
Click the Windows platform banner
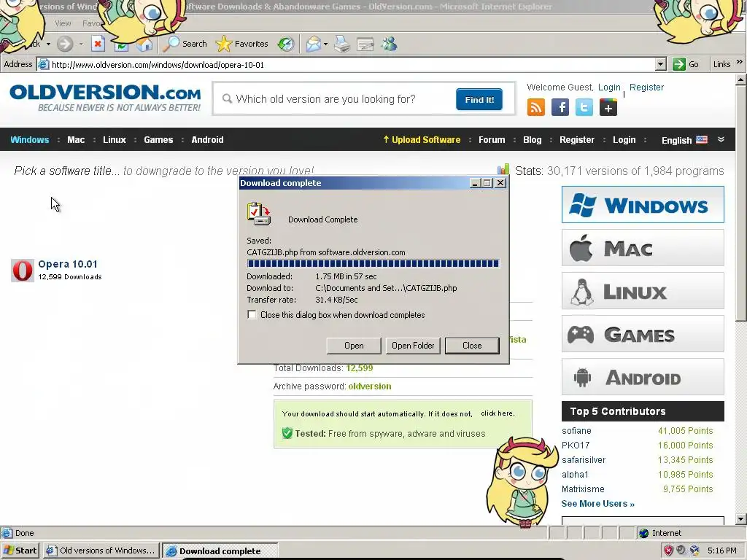[x=643, y=205]
